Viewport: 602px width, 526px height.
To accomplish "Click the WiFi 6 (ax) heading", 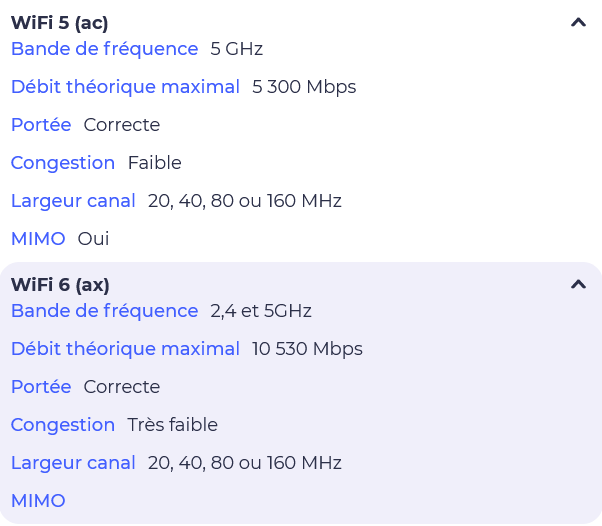I will tap(60, 285).
